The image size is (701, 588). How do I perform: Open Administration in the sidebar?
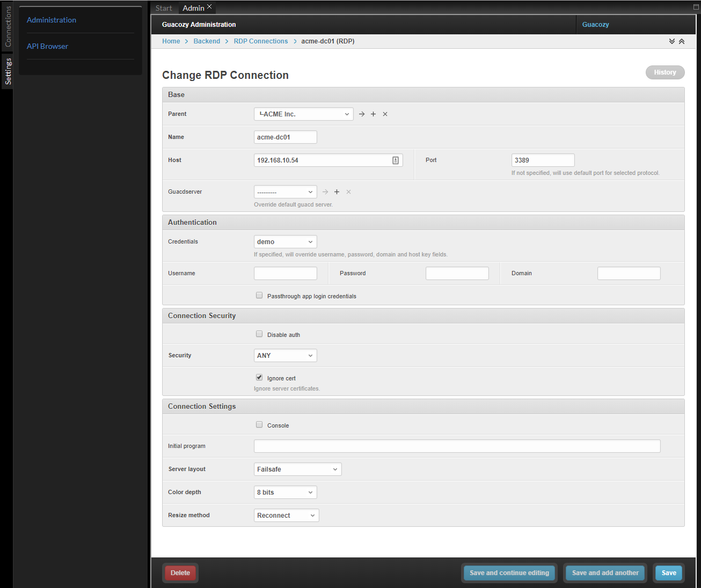pyautogui.click(x=52, y=20)
